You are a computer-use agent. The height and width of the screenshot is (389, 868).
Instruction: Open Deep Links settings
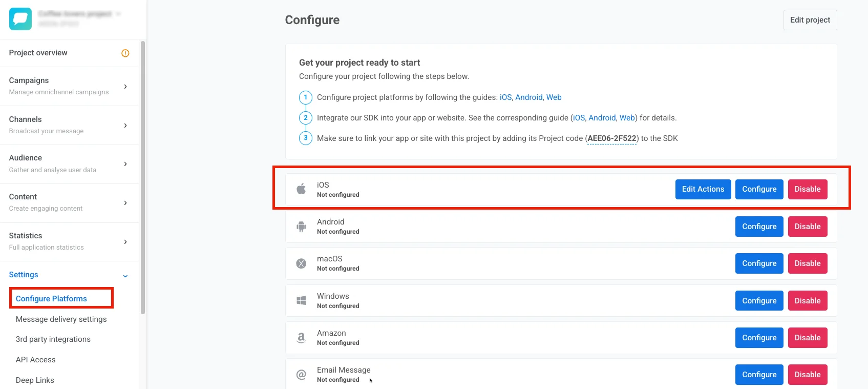(x=35, y=380)
